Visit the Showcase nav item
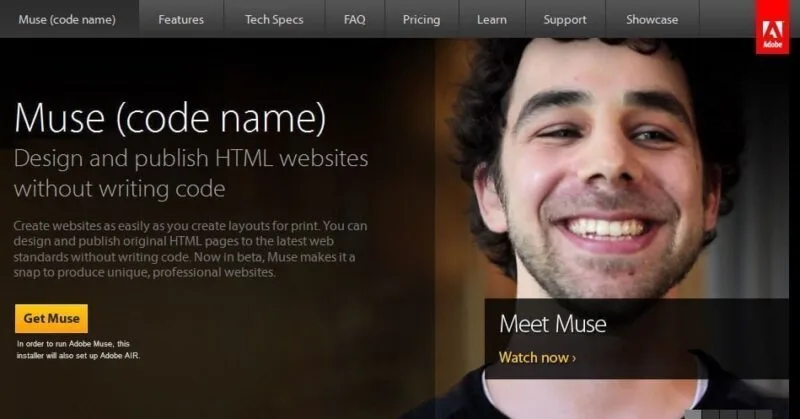Image resolution: width=800 pixels, height=419 pixels. (x=652, y=19)
